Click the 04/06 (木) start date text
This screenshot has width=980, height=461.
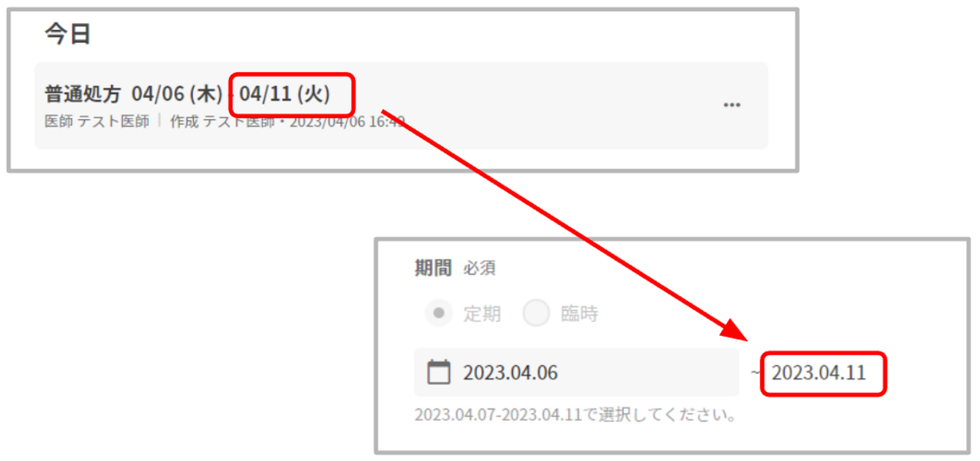(177, 94)
